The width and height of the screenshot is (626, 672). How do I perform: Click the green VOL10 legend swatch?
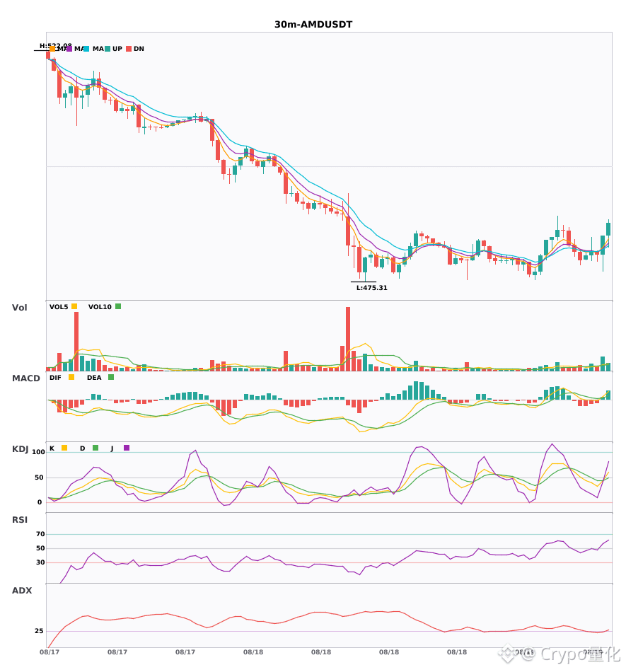coord(118,306)
